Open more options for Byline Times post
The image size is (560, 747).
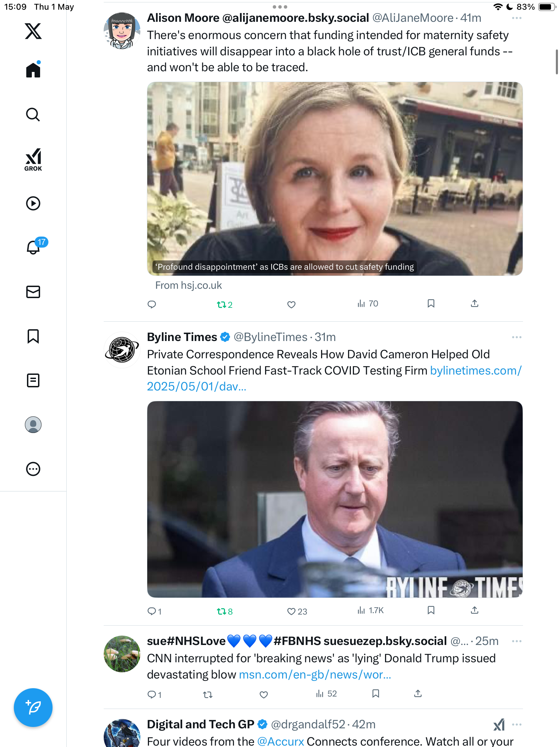(x=516, y=337)
